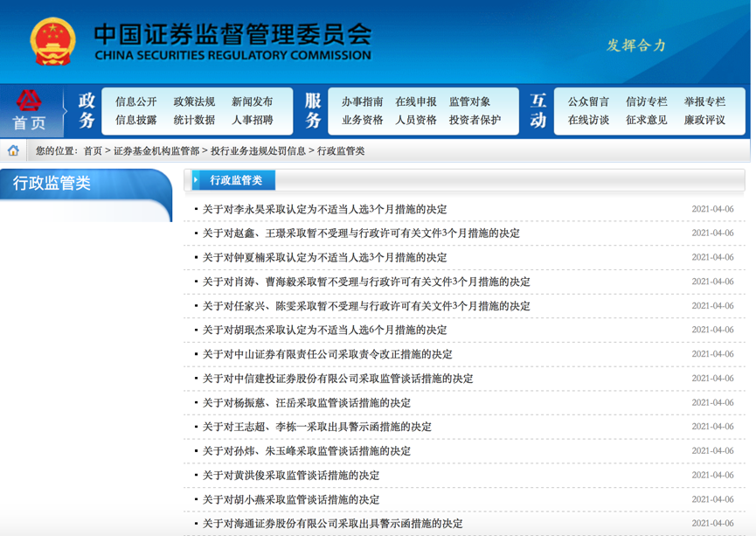Open the 中信建投证券 regulatory talk decision
The width and height of the screenshot is (756, 536).
[x=337, y=379]
